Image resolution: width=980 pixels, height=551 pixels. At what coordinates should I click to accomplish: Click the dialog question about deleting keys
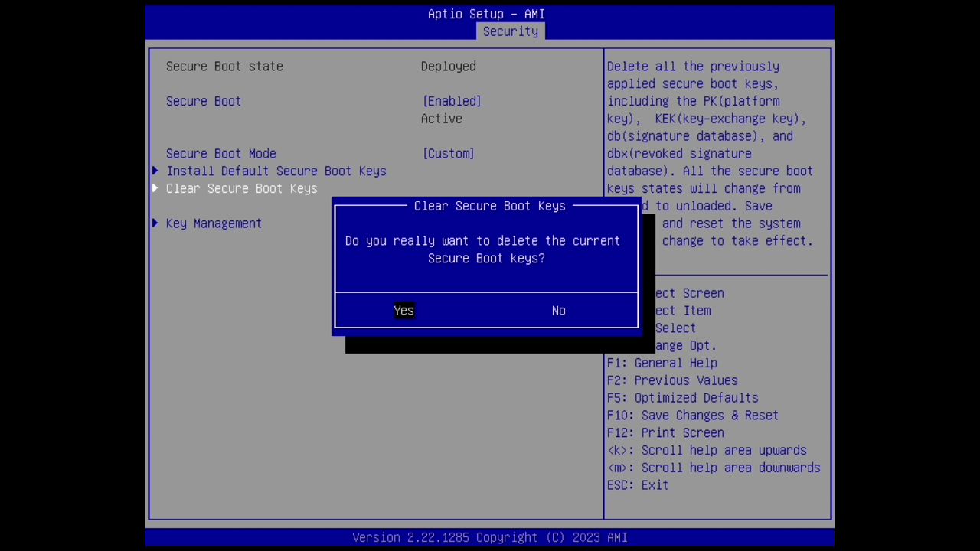482,249
